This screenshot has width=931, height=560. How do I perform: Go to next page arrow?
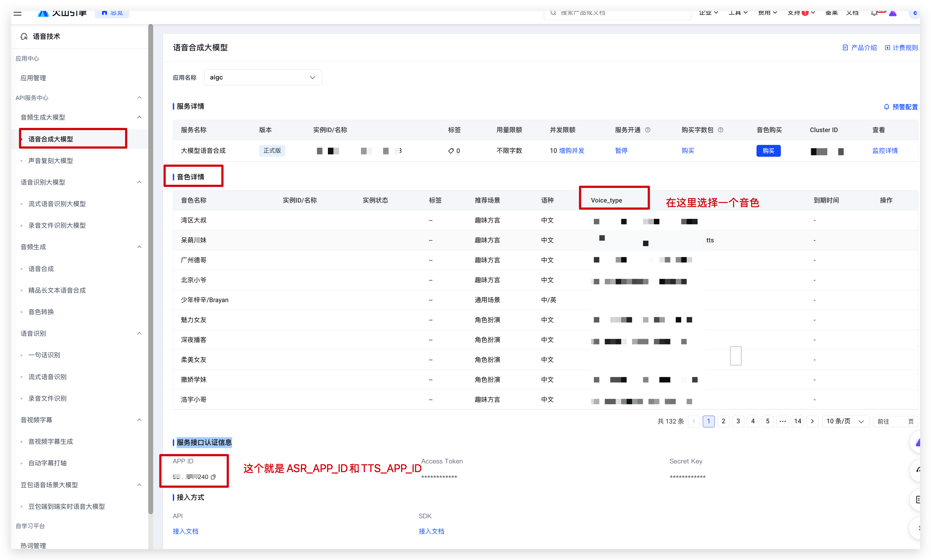(813, 421)
